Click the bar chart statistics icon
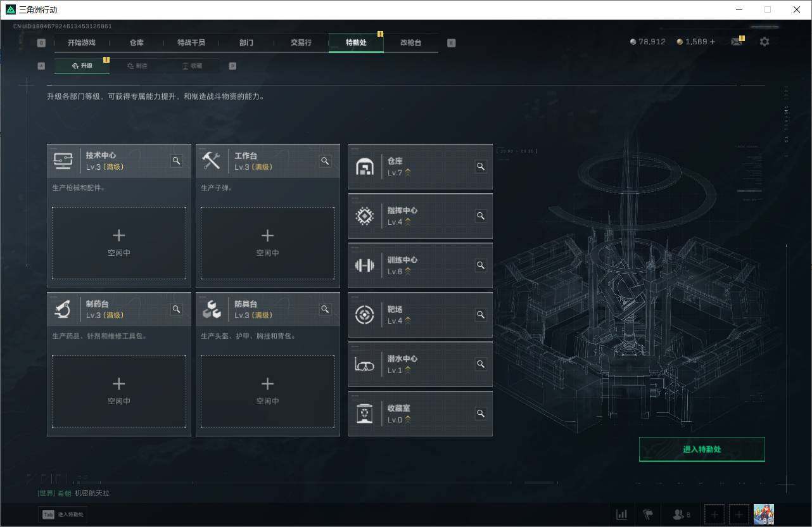Viewport: 812px width, 527px height. (x=621, y=514)
